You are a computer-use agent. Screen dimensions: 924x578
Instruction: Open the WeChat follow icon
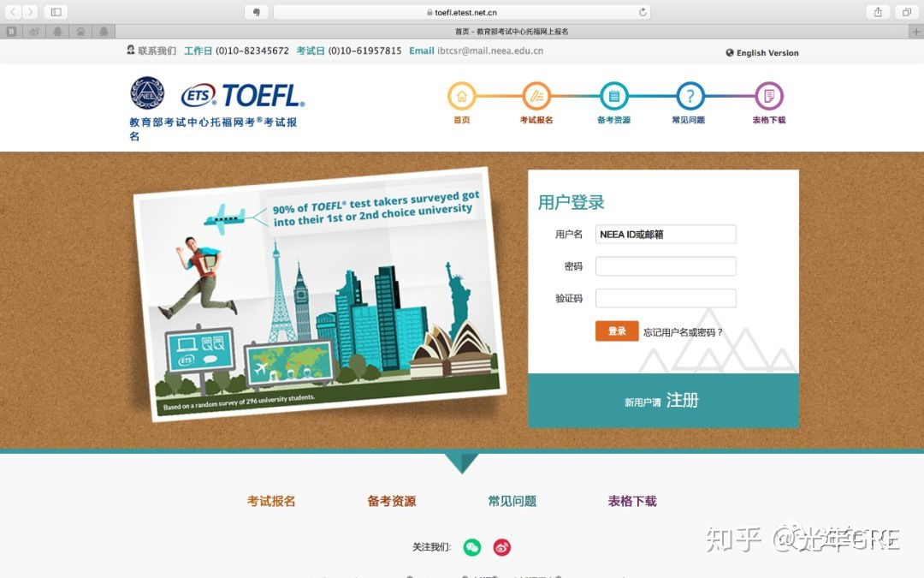tap(472, 547)
